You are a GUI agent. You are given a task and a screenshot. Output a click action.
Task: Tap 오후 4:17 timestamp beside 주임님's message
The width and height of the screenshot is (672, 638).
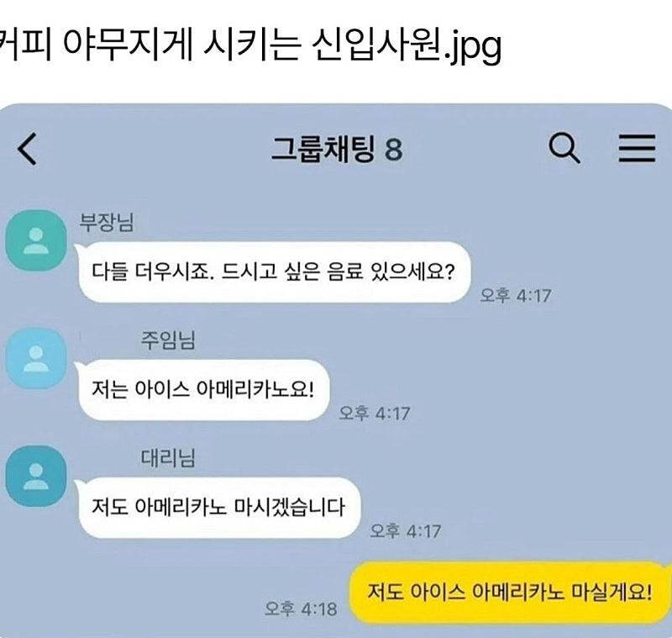pos(374,414)
